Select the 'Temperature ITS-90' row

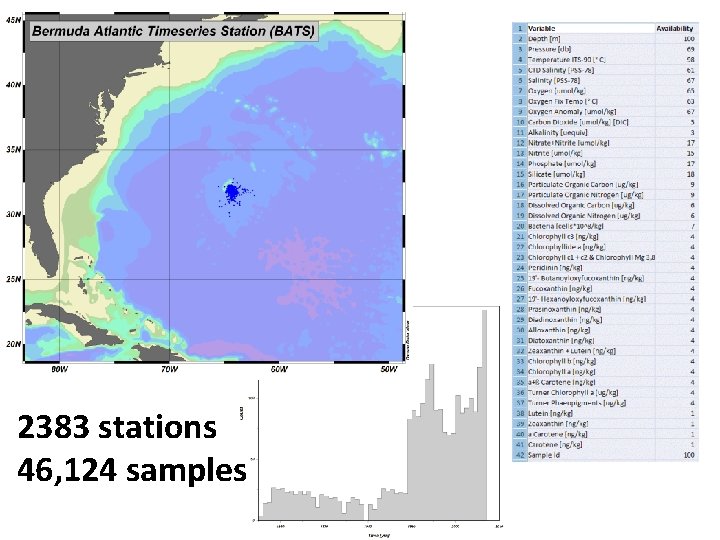pyautogui.click(x=605, y=60)
